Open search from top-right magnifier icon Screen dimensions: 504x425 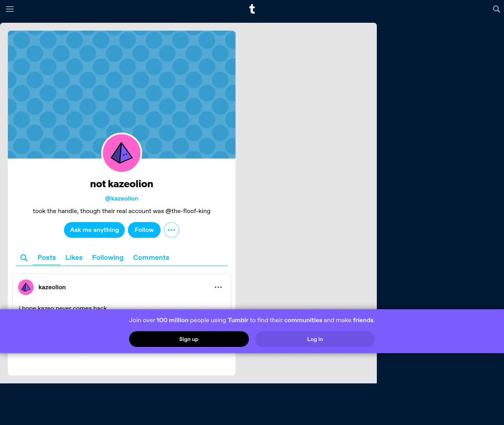coord(496,9)
